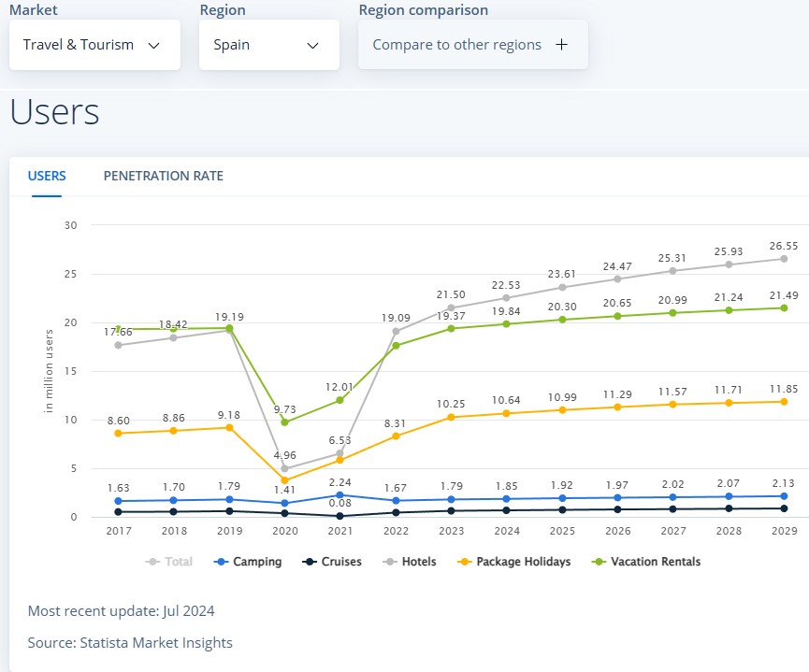Click the Hotels 2022 data point

396,331
